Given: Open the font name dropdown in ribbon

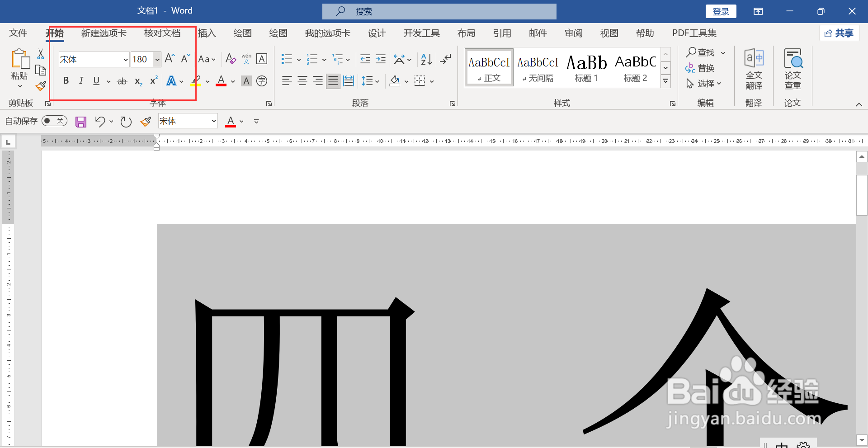Looking at the screenshot, I should pos(126,59).
